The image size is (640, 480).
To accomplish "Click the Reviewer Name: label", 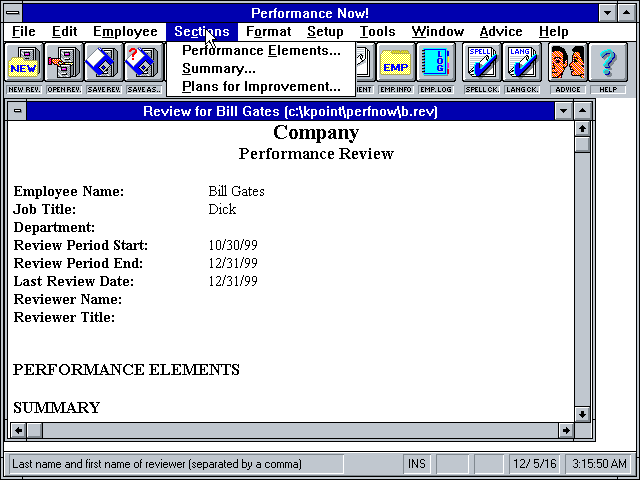I will point(68,299).
